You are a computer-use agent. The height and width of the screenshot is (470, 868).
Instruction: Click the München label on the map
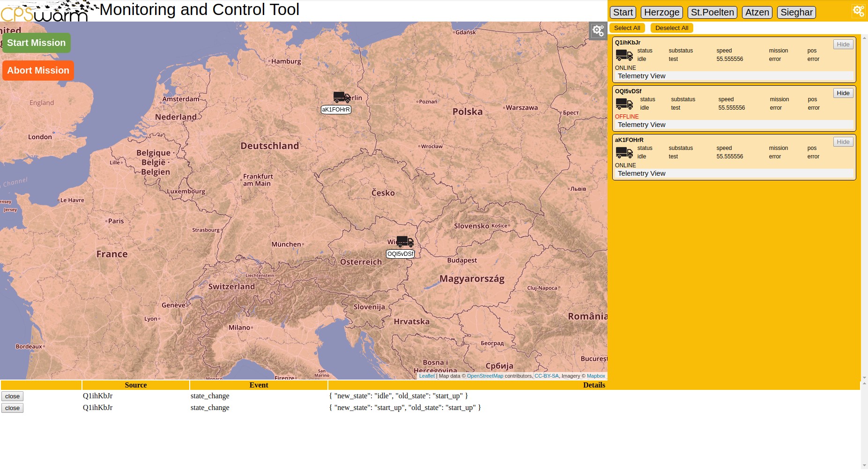286,244
